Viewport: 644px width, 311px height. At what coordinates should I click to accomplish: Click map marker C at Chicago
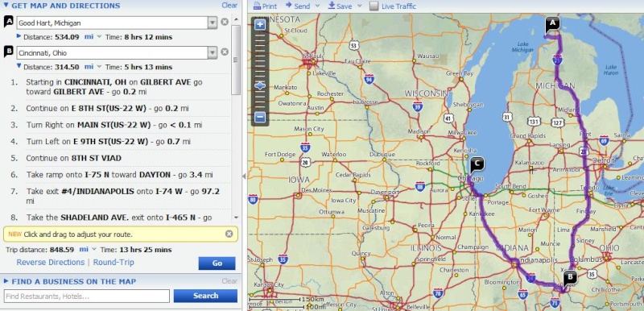pyautogui.click(x=477, y=164)
